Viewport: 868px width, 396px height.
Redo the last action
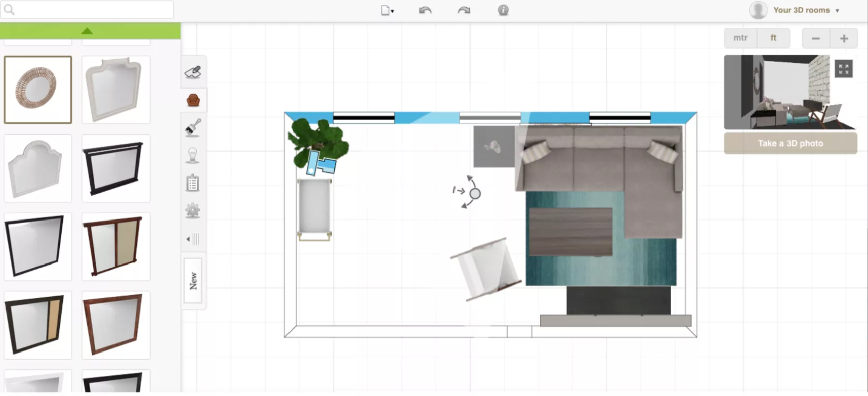point(464,10)
